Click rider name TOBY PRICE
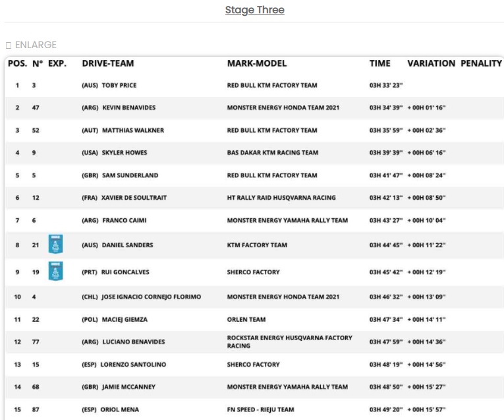 [x=119, y=85]
